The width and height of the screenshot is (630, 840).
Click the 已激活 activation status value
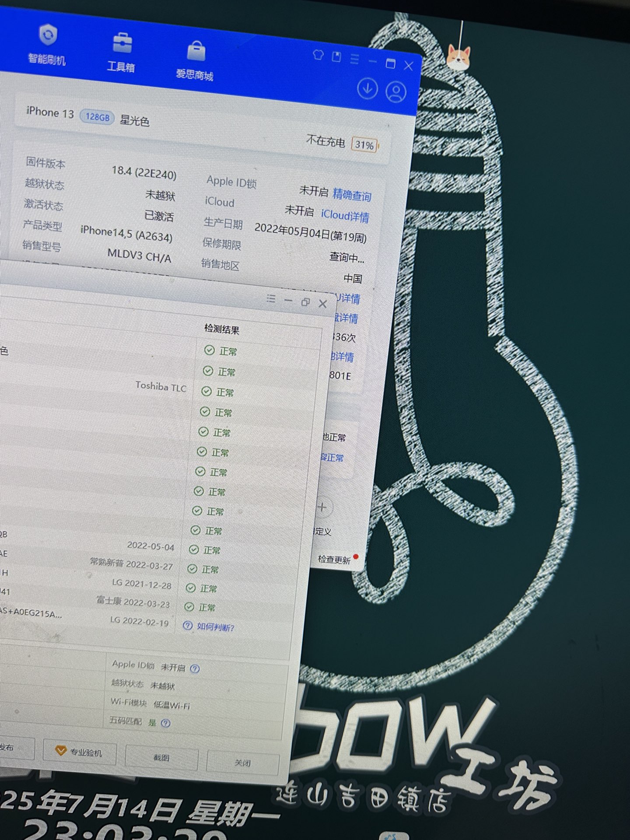click(x=159, y=216)
